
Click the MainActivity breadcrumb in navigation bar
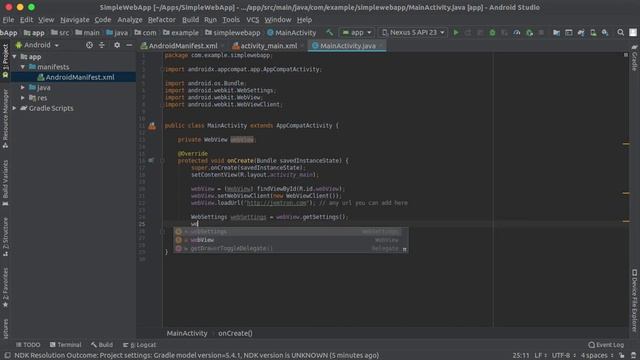(291, 33)
